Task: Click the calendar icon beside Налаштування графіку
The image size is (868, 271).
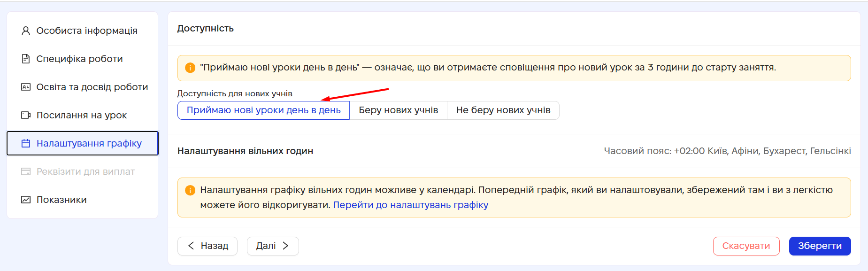Action: [x=26, y=143]
